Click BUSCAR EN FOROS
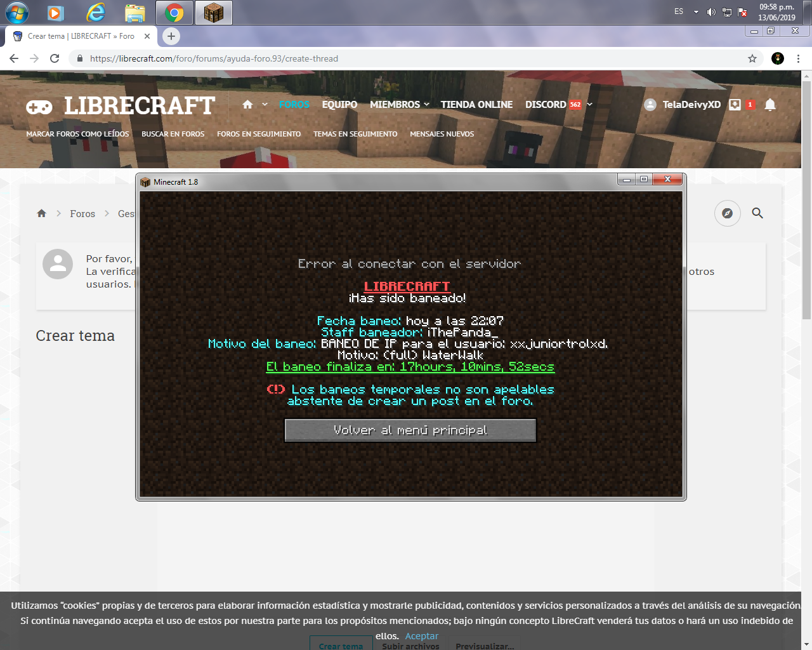 coord(173,134)
